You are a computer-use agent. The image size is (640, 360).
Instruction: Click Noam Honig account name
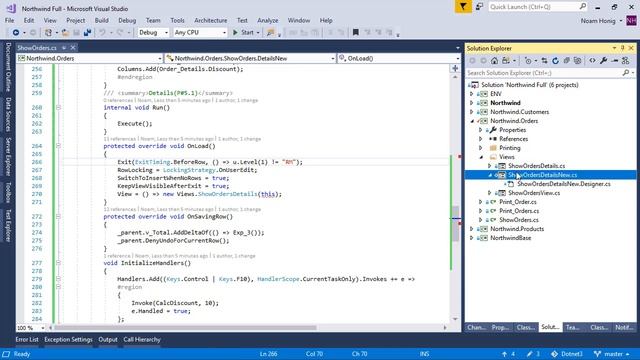point(598,21)
